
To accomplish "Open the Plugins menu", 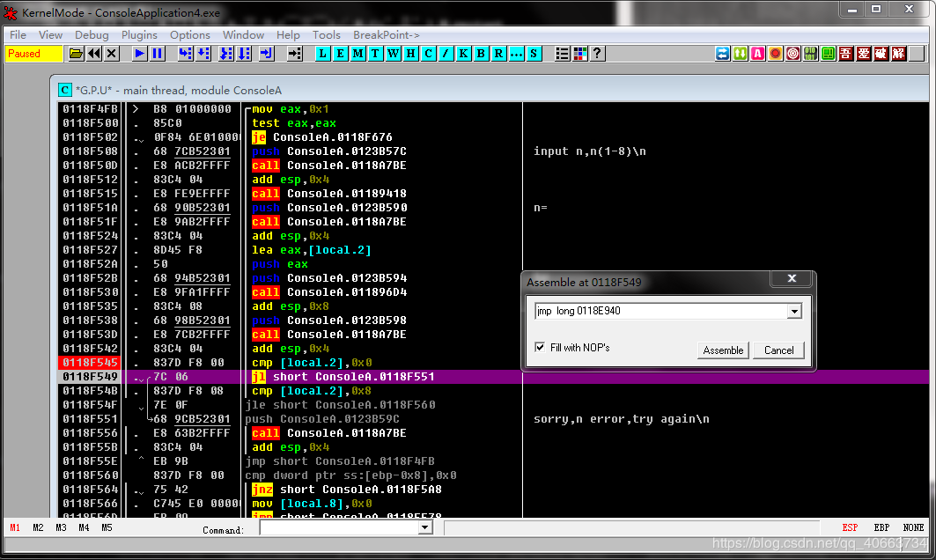I will pyautogui.click(x=140, y=35).
